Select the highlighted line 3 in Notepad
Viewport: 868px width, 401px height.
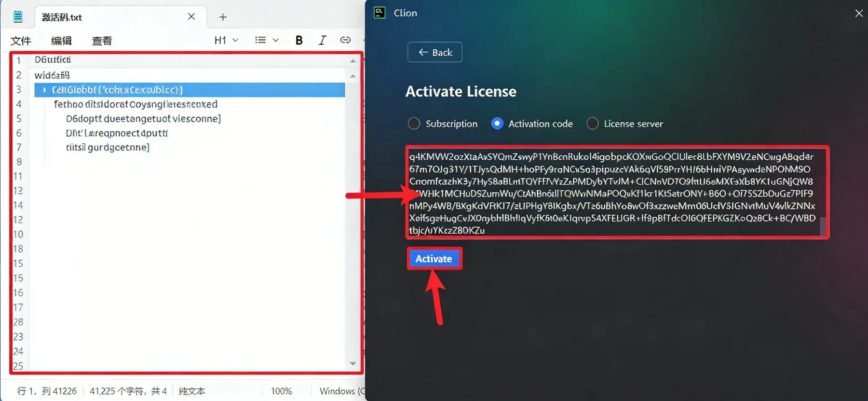click(x=190, y=90)
